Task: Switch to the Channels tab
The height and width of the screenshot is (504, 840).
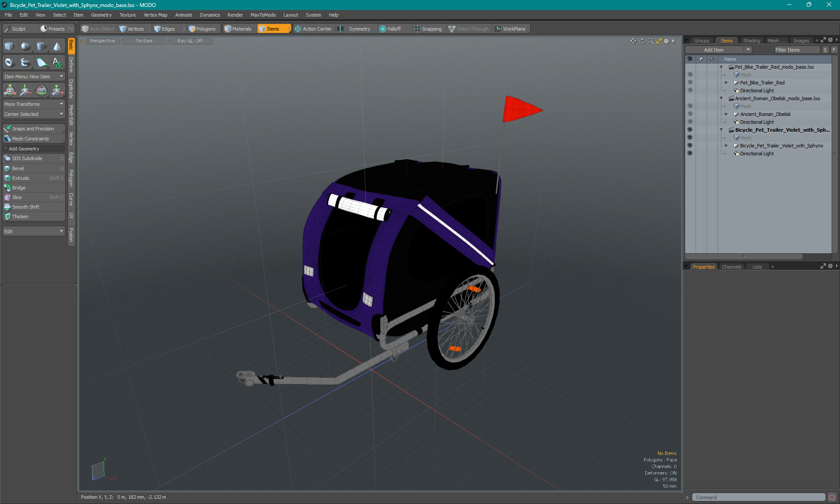Action: pyautogui.click(x=731, y=267)
